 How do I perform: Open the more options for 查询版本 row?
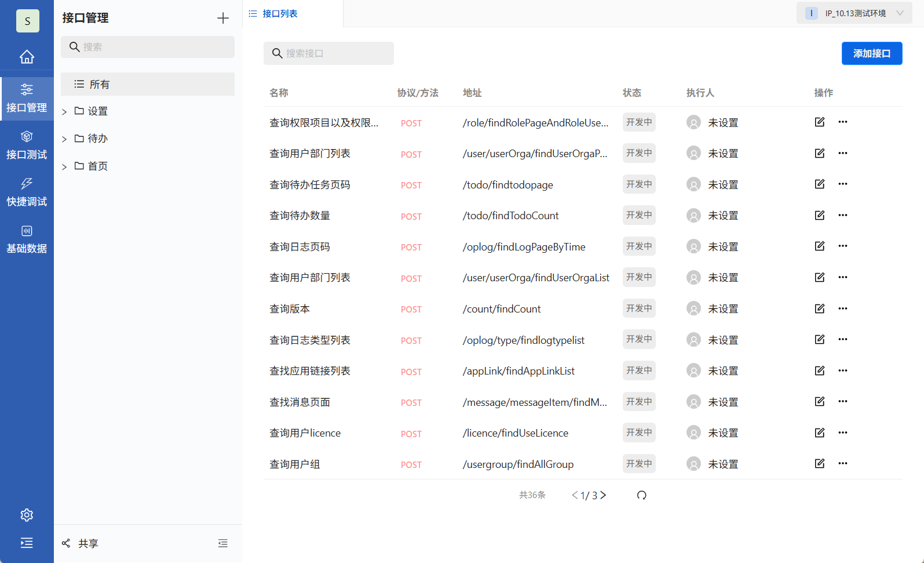843,308
